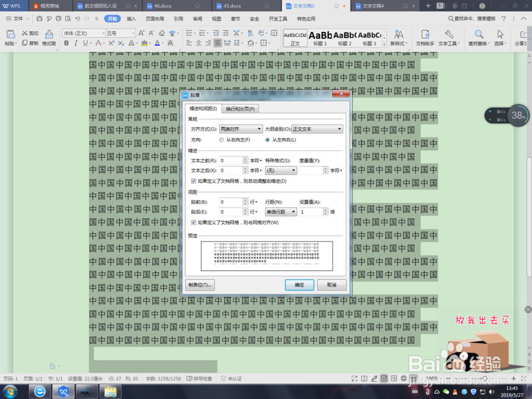Switch to the 审阅 (Review) ribbon tab
The width and height of the screenshot is (532, 399).
pyautogui.click(x=197, y=19)
